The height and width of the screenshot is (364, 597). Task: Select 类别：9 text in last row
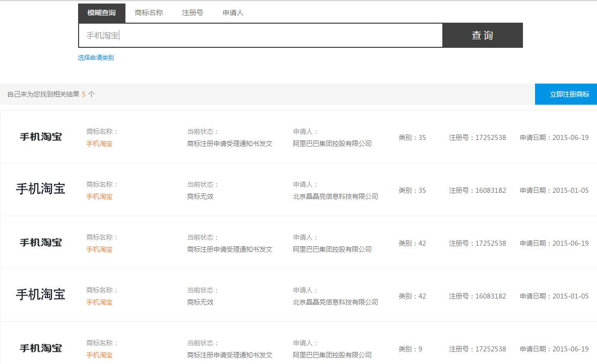point(411,349)
